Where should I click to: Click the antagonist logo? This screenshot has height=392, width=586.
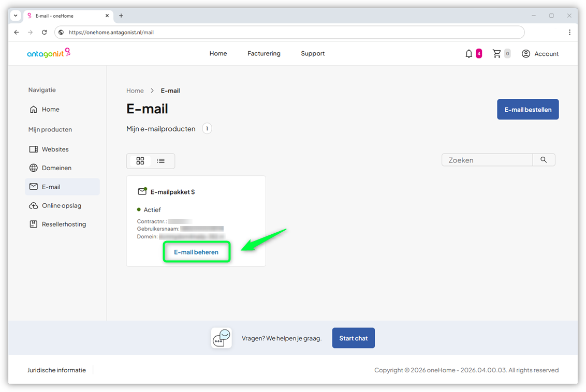click(49, 53)
